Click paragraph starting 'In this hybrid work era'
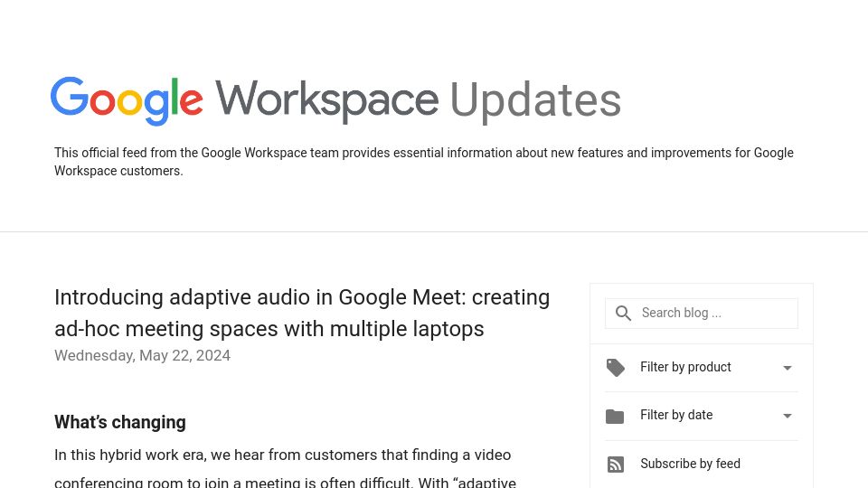The height and width of the screenshot is (488, 868). click(x=285, y=469)
